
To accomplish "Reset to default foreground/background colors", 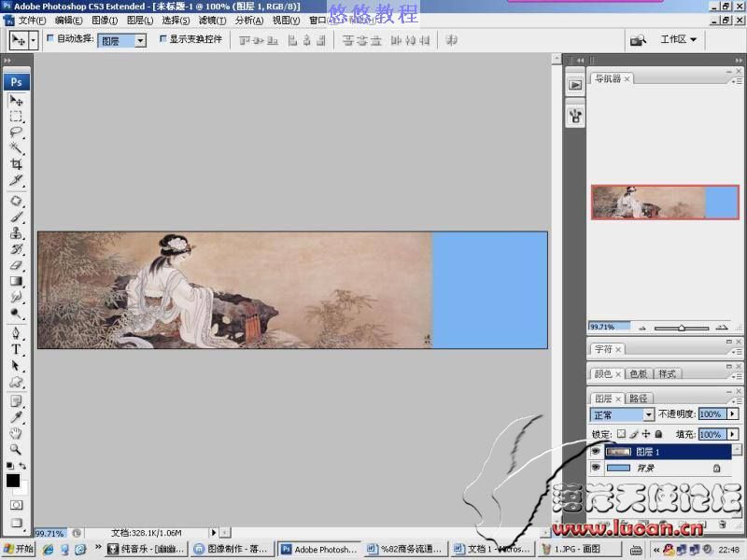I will point(9,466).
